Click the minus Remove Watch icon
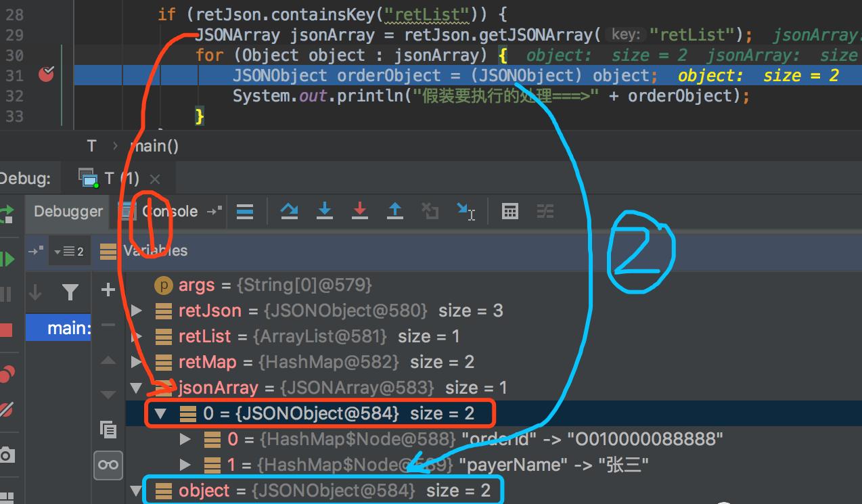 108,325
